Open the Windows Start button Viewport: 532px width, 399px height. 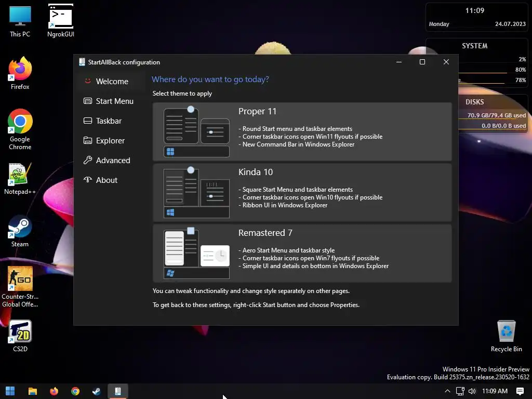10,391
